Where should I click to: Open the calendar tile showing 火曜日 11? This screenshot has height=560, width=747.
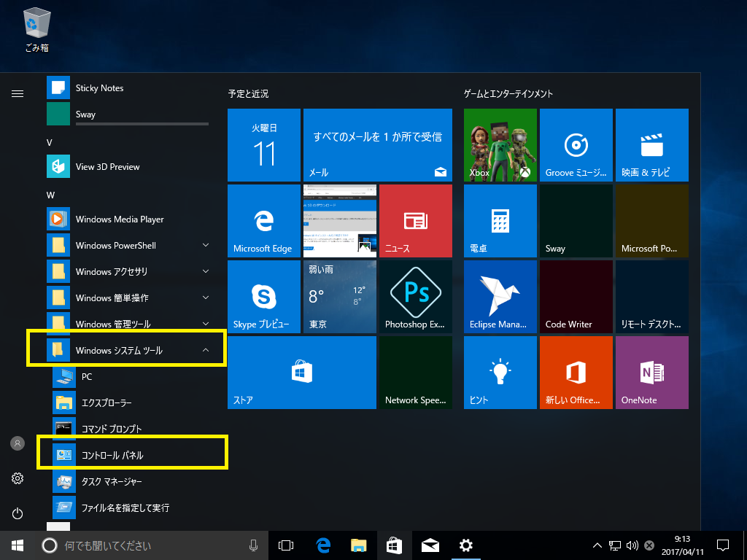coord(264,145)
